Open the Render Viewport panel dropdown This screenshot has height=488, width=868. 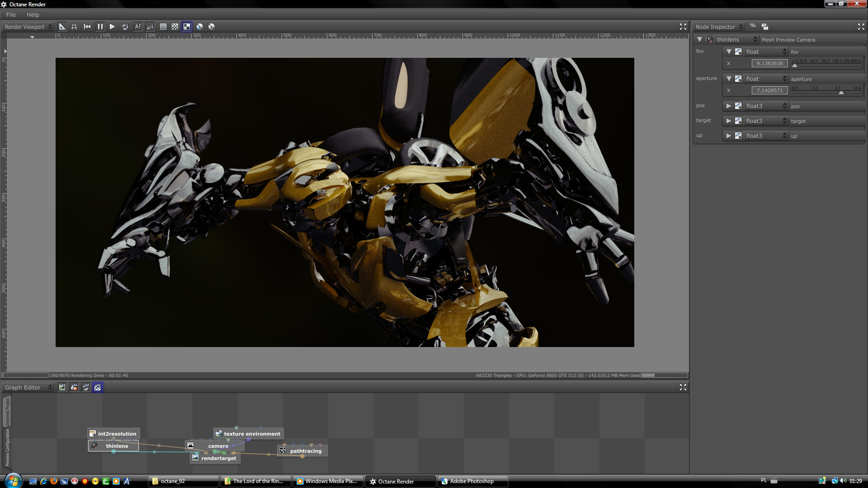[x=28, y=27]
